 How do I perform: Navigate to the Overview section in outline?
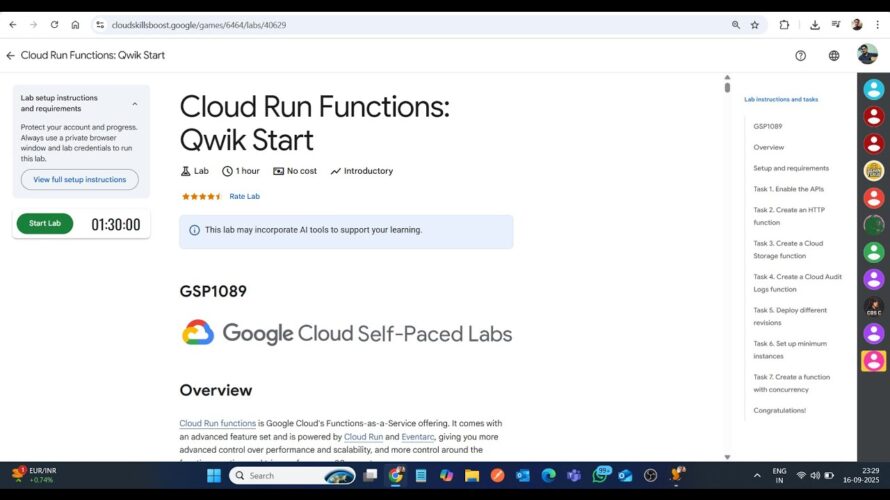click(768, 147)
